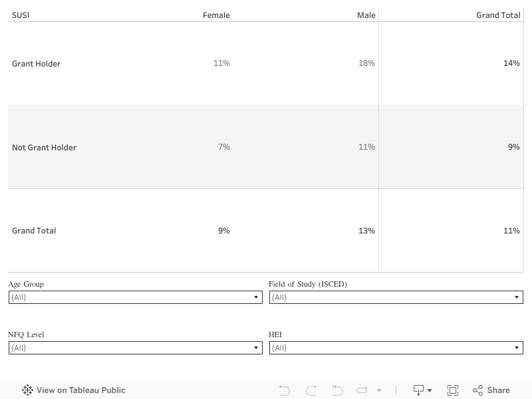The image size is (532, 399).
Task: Enter full screen mode
Action: click(453, 390)
